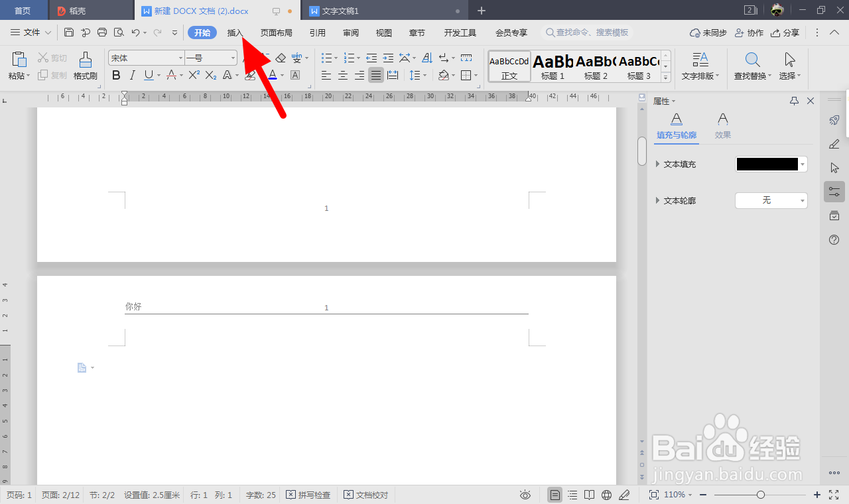Switch to the Page Layout (页面布局) tab
This screenshot has height=504, width=849.
277,32
